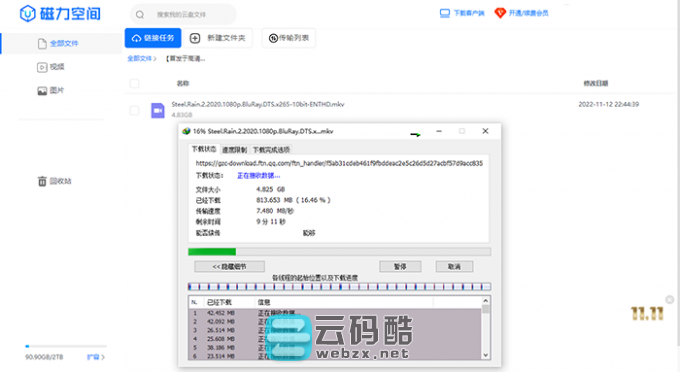The height and width of the screenshot is (372, 680).
Task: Pause the download with 暂停
Action: [x=400, y=267]
